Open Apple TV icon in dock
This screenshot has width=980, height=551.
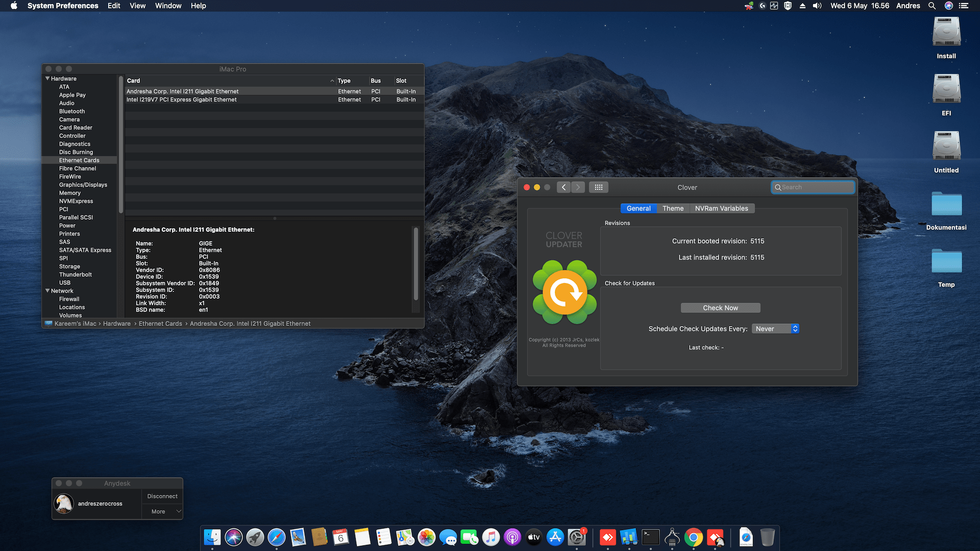coord(534,537)
